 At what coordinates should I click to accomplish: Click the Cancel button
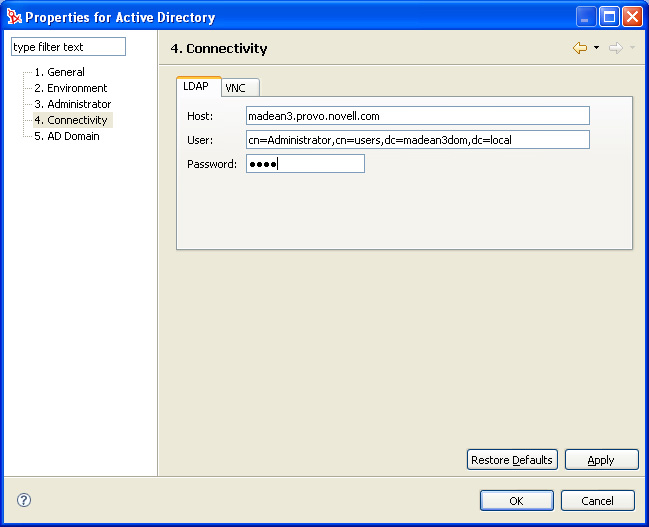[598, 501]
